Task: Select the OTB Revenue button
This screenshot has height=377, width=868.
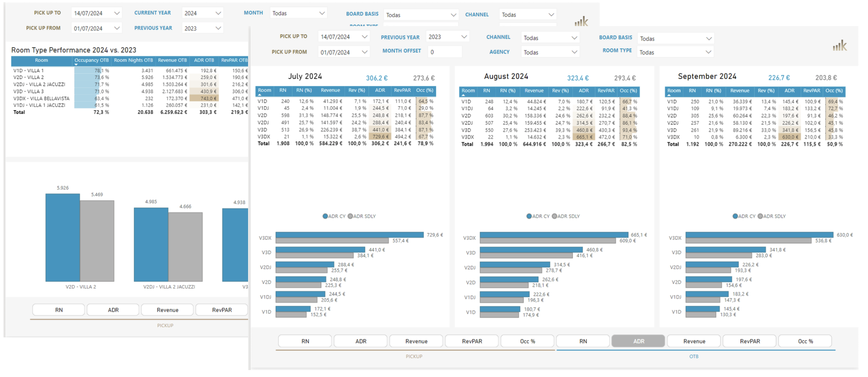Action: [694, 341]
